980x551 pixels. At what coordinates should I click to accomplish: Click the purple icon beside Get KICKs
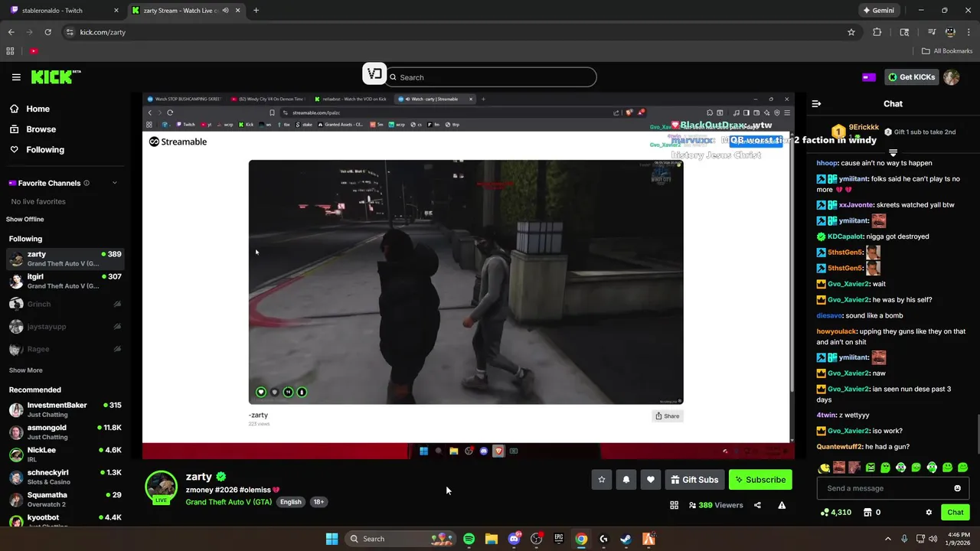(869, 77)
